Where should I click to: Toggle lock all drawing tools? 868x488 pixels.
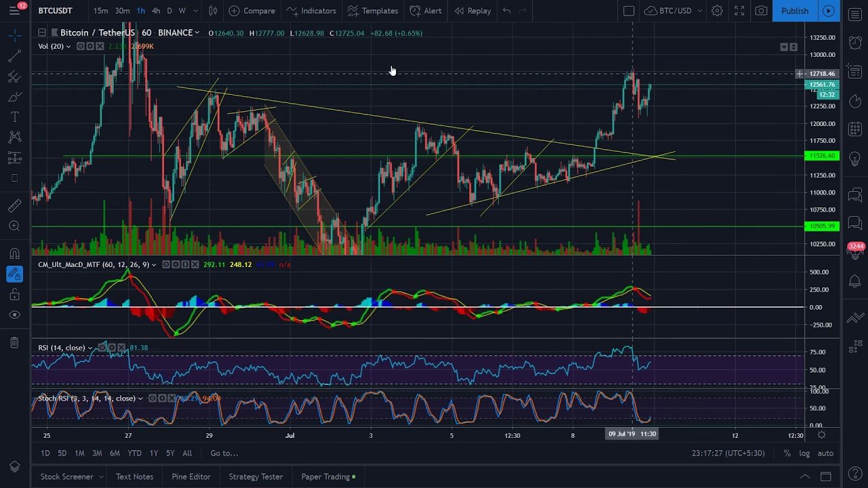tap(14, 295)
